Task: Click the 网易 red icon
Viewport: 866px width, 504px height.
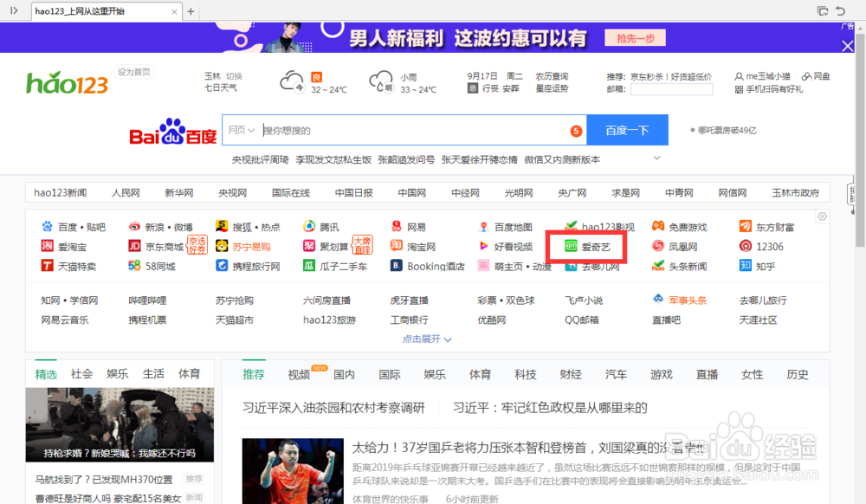Action: click(x=397, y=226)
